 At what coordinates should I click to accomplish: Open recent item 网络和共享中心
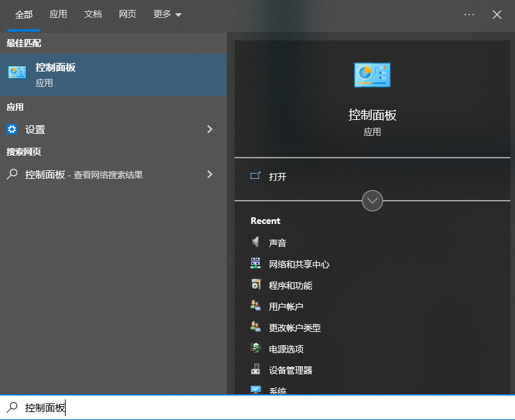299,264
